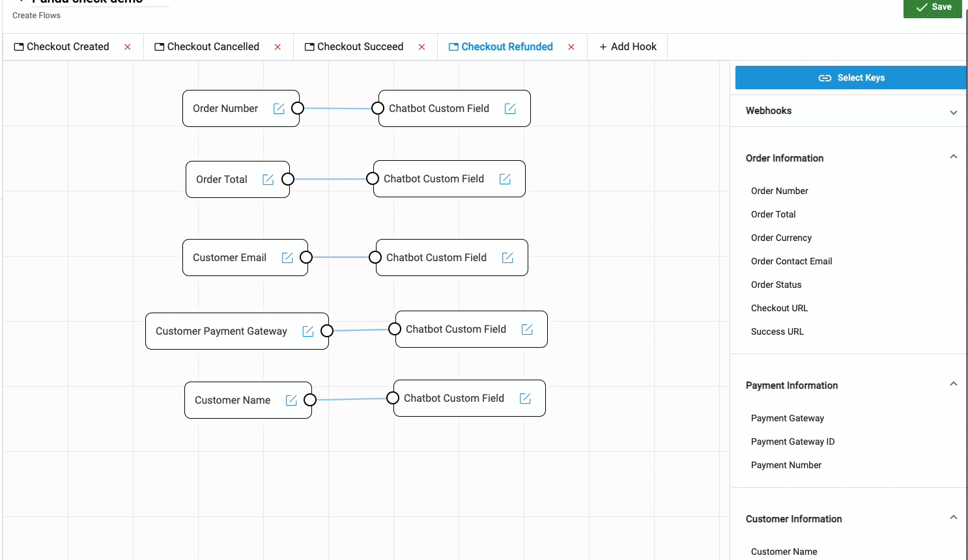Select Customer Name key in sidebar

[784, 552]
